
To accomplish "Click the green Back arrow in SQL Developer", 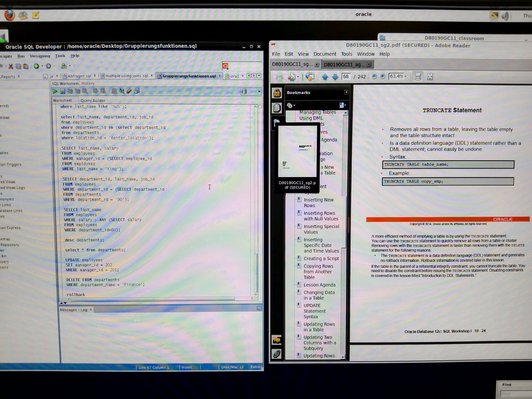I will coord(36,66).
